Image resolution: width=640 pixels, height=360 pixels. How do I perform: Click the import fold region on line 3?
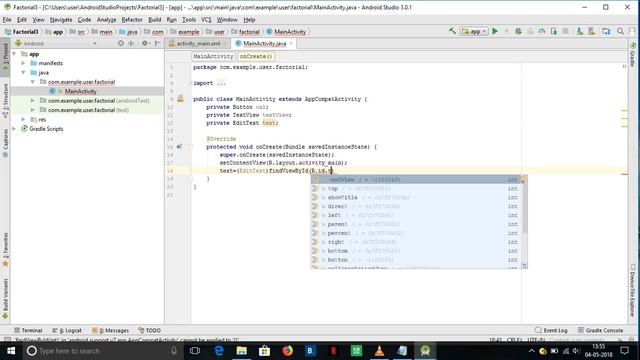pos(221,83)
